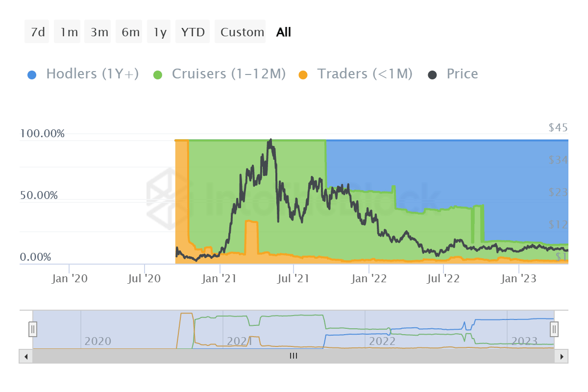The image size is (588, 392).
Task: Toggle Cruisers (1-12M) green legend dot
Action: 158,74
